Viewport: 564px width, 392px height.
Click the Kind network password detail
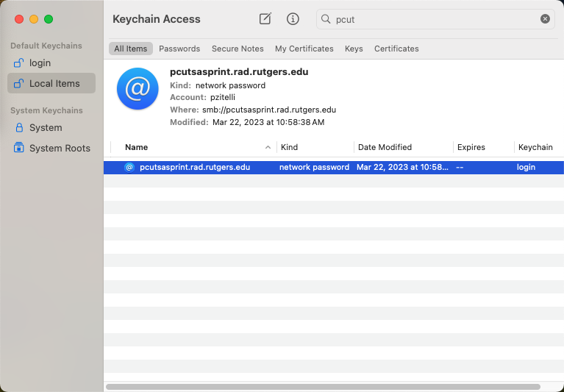pos(230,85)
